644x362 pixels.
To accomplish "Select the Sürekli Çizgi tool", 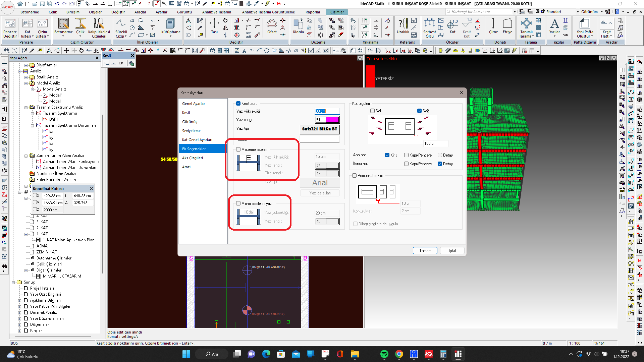I will 121,28.
